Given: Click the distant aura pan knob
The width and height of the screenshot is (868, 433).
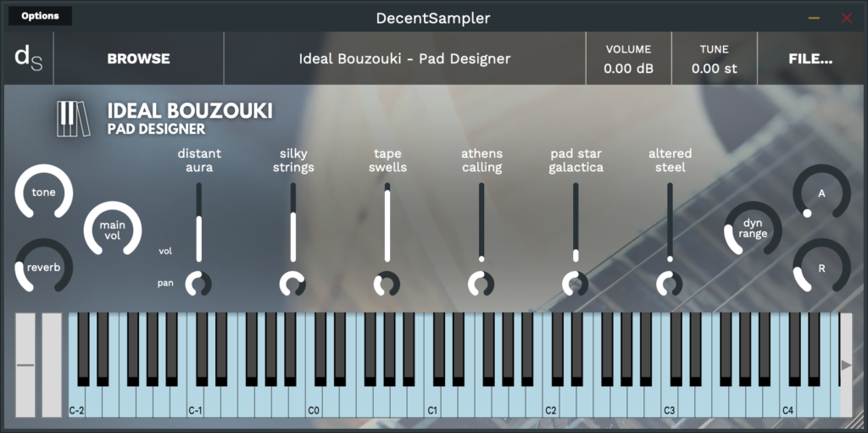Looking at the screenshot, I should tap(198, 284).
